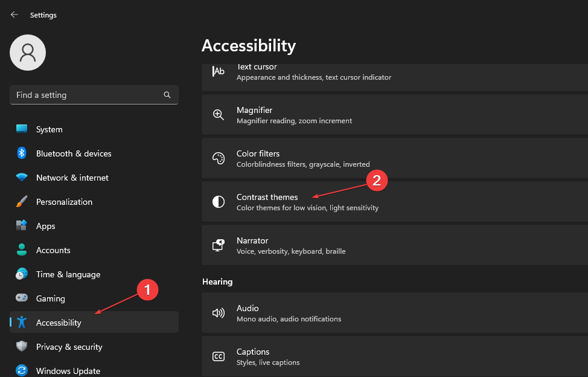The height and width of the screenshot is (377, 588).
Task: Select the Magnifier icon
Action: 218,114
